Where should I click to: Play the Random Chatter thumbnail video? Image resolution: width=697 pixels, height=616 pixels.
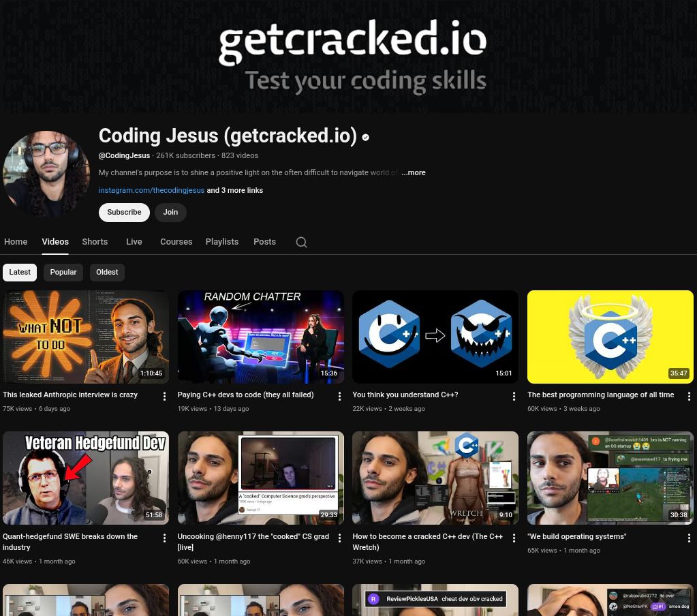coord(260,337)
